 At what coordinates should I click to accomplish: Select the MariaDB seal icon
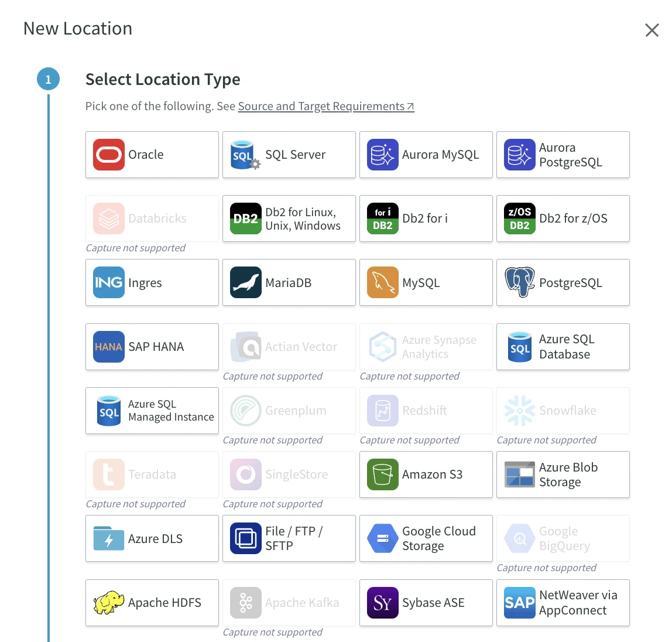click(245, 282)
